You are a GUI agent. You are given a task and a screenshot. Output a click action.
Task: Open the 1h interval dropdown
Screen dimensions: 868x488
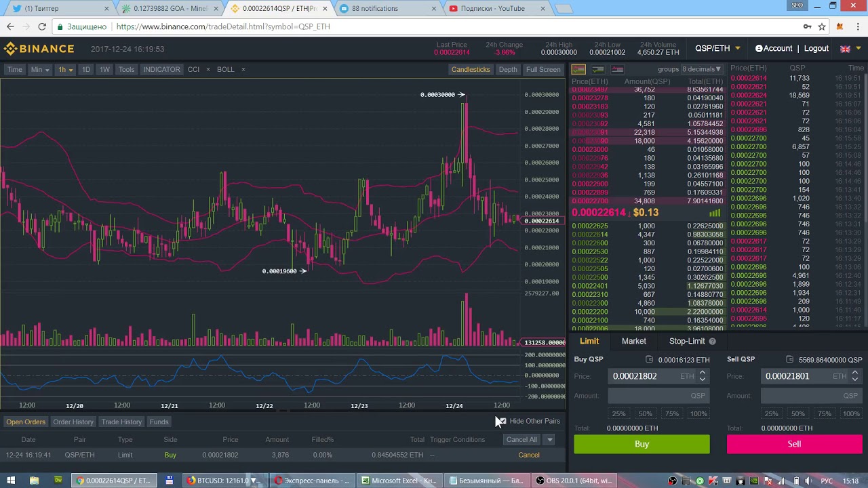(65, 69)
